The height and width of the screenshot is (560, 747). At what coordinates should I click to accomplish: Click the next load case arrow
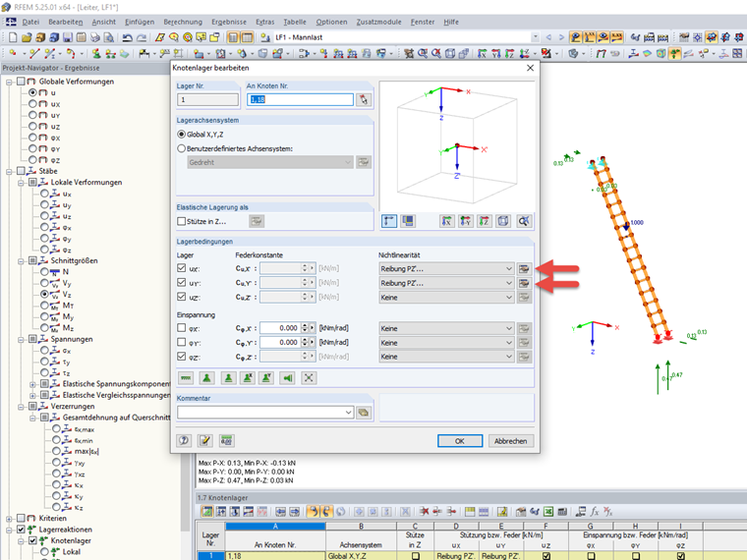pos(561,37)
